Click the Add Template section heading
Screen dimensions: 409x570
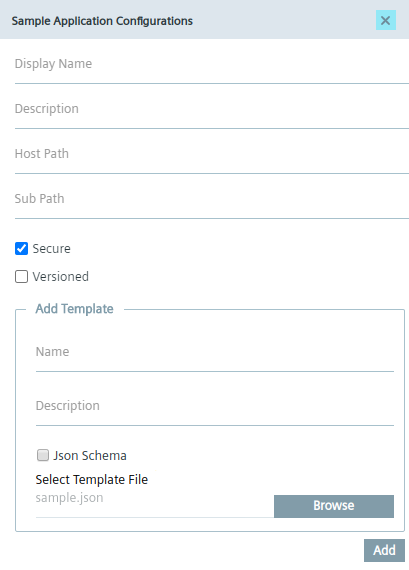75,309
